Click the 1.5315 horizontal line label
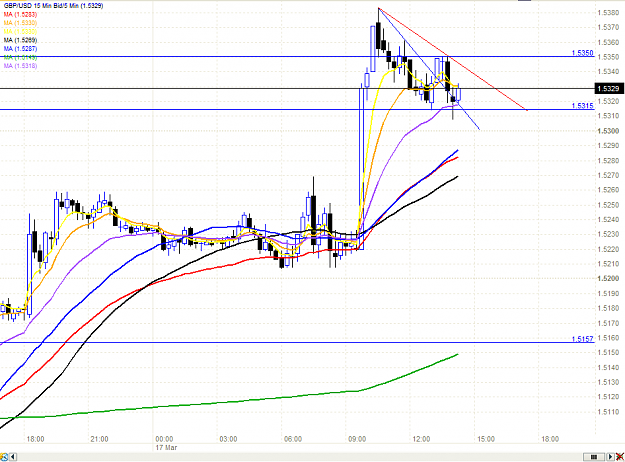 (x=582, y=106)
